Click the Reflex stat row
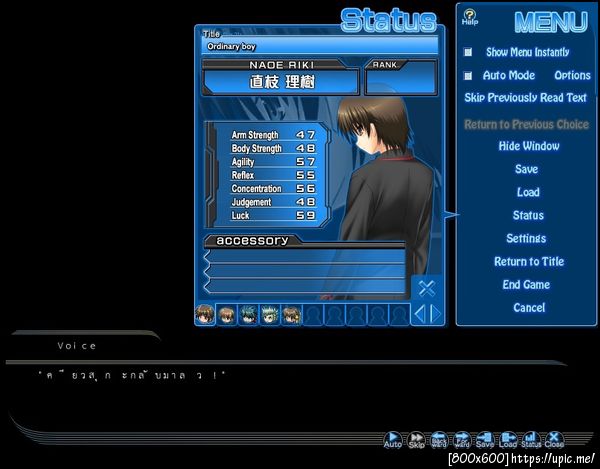This screenshot has height=469, width=600. [x=273, y=175]
